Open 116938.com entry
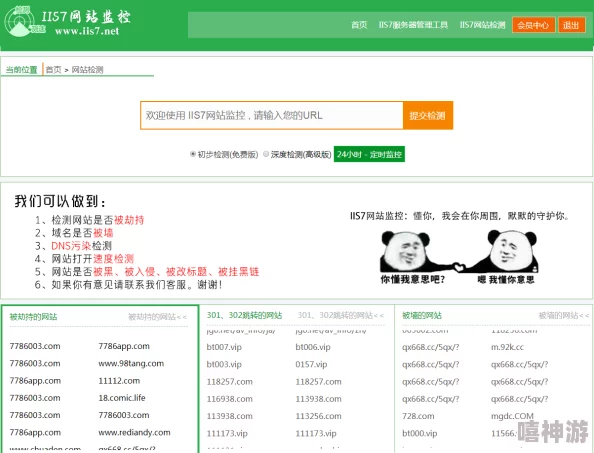 (230, 399)
